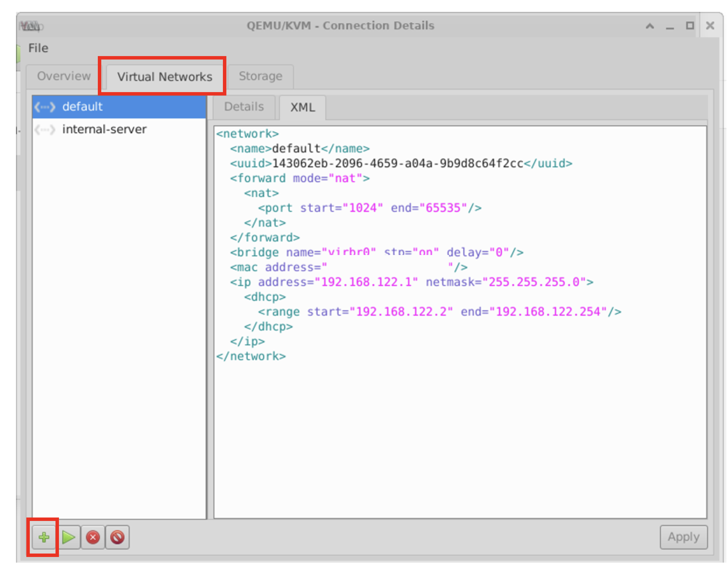The image size is (728, 567).
Task: Start the network with green play icon
Action: (69, 537)
